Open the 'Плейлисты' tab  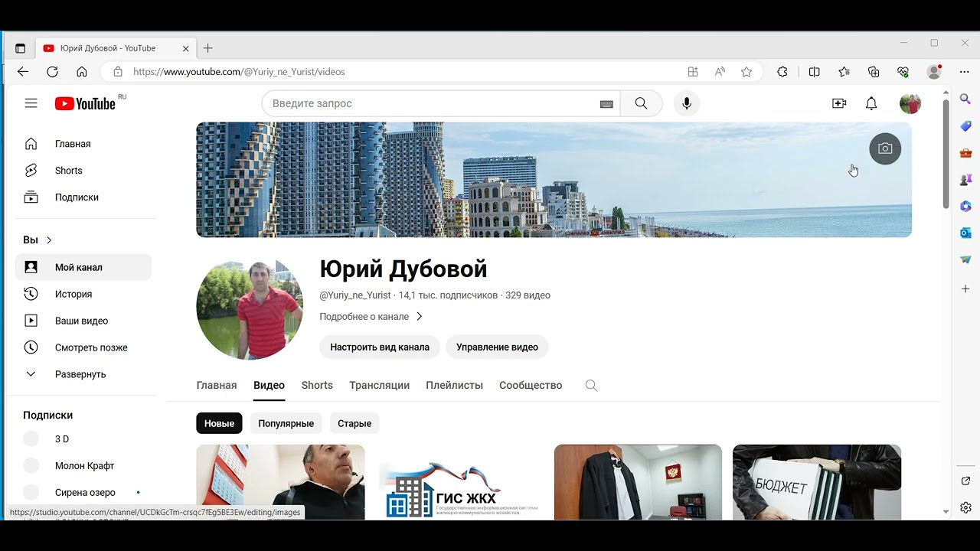(x=454, y=386)
